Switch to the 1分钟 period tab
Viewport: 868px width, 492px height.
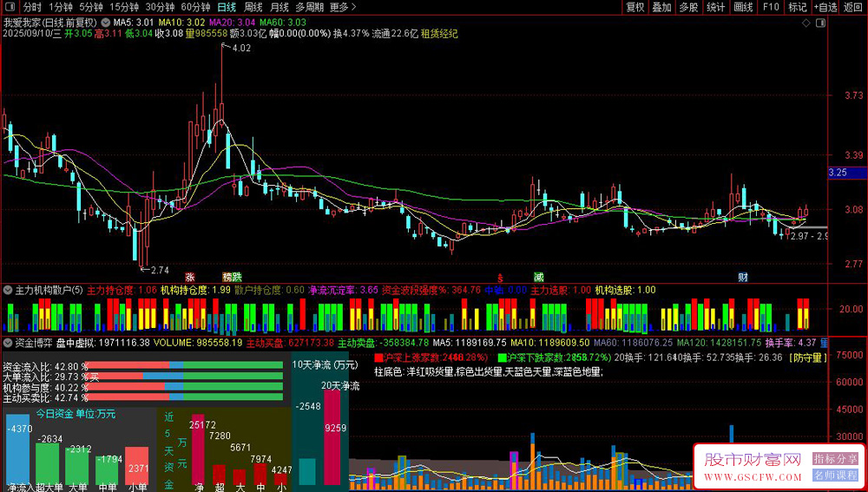61,7
